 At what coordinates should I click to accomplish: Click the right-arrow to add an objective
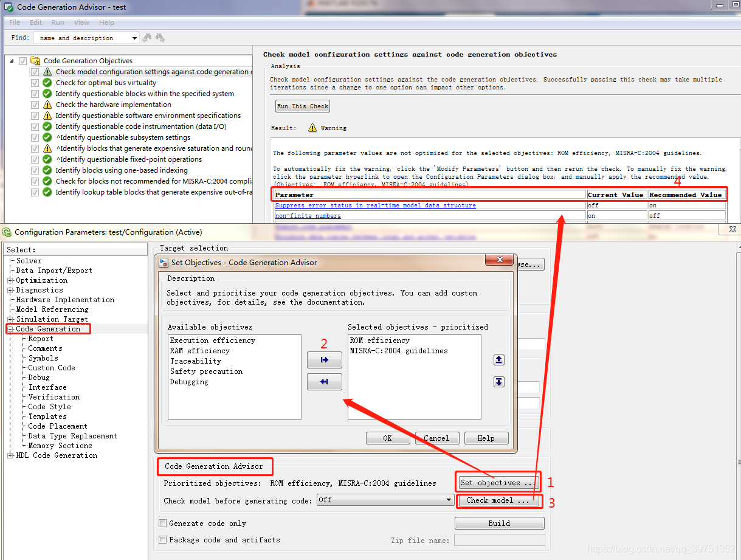coord(325,359)
